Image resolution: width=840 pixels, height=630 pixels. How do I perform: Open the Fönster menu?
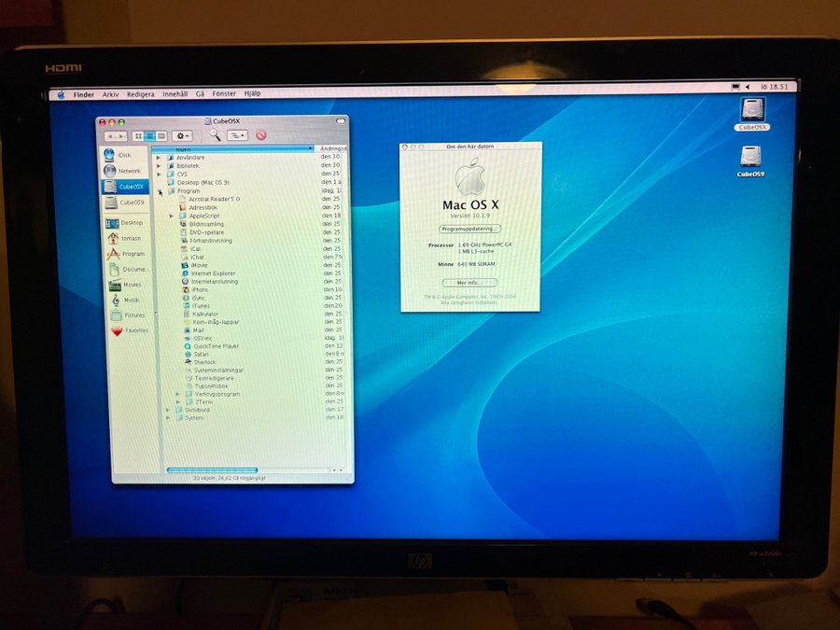coord(224,94)
